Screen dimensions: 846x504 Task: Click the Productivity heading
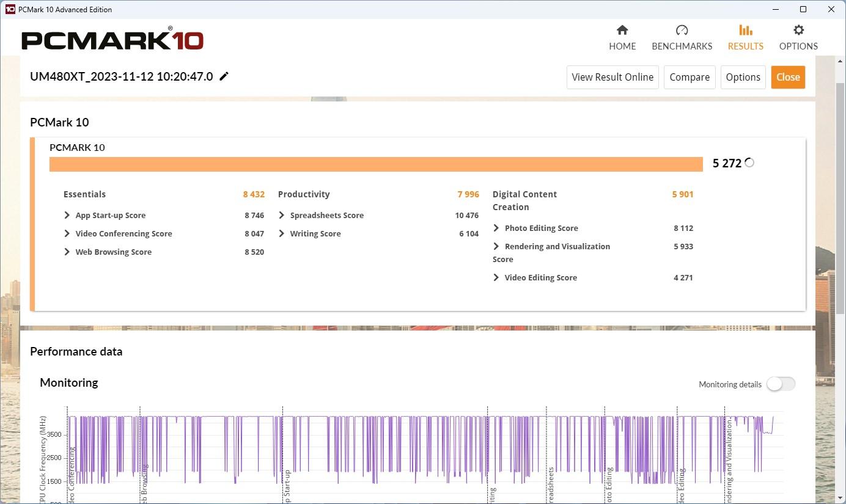(304, 194)
